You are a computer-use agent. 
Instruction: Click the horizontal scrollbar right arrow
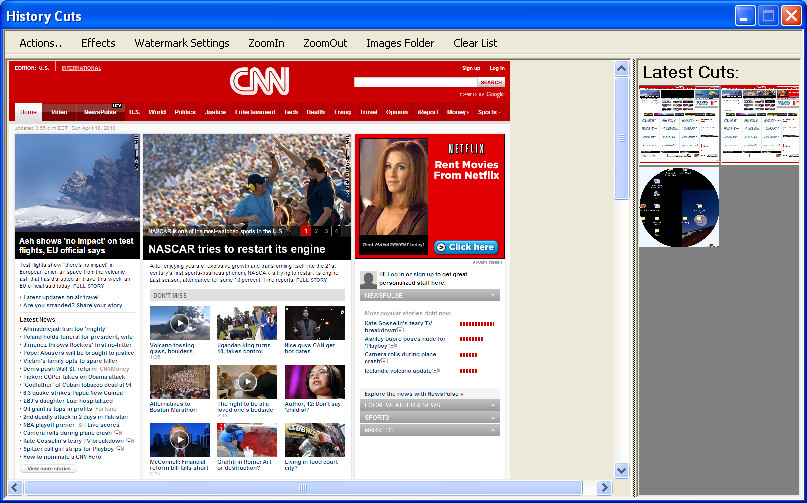[604, 487]
